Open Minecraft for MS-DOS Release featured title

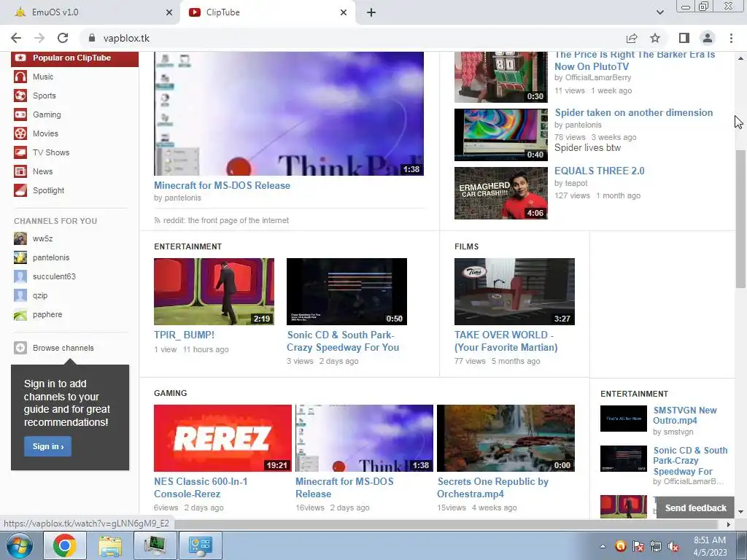pyautogui.click(x=222, y=185)
